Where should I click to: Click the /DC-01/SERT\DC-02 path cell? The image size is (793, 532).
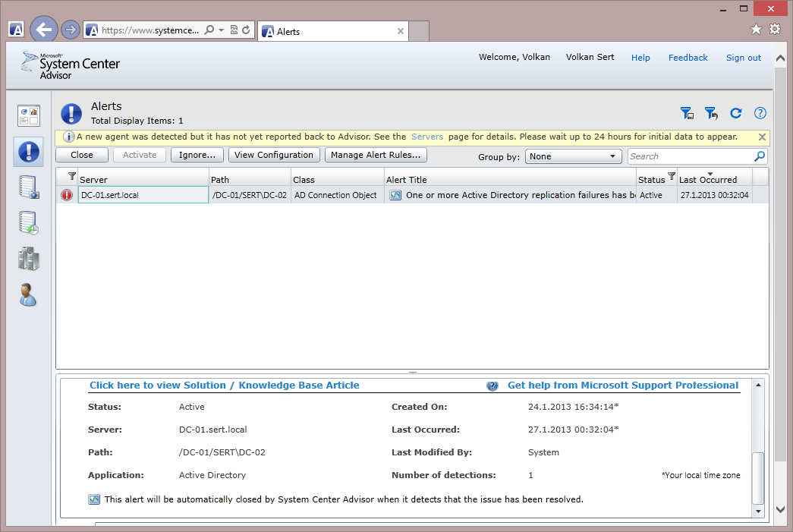[250, 195]
